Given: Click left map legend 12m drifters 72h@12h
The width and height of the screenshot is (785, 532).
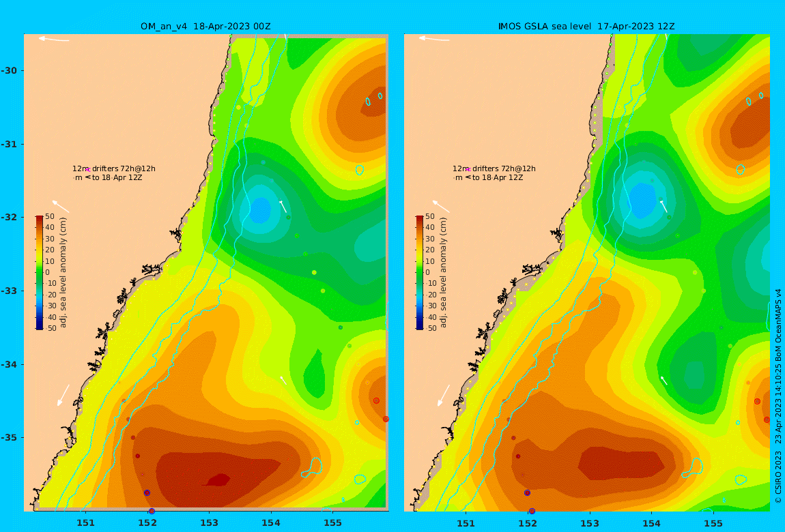Looking at the screenshot, I should click(x=113, y=168).
